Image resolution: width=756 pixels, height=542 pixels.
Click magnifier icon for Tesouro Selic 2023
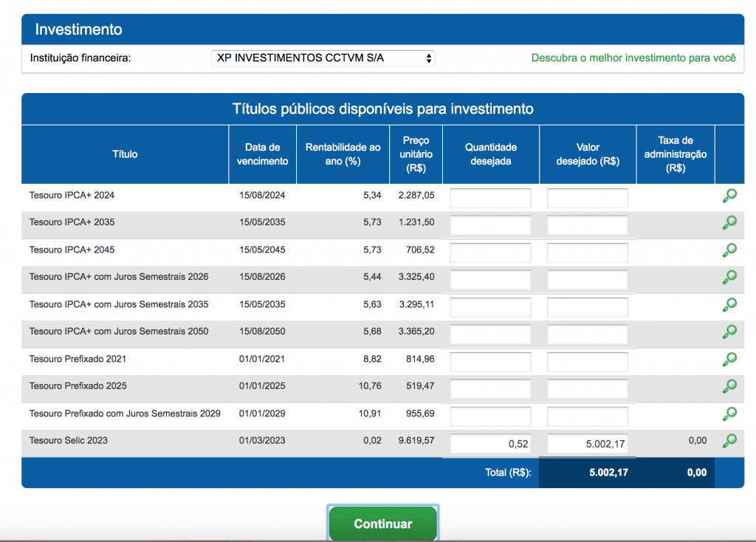click(x=729, y=441)
